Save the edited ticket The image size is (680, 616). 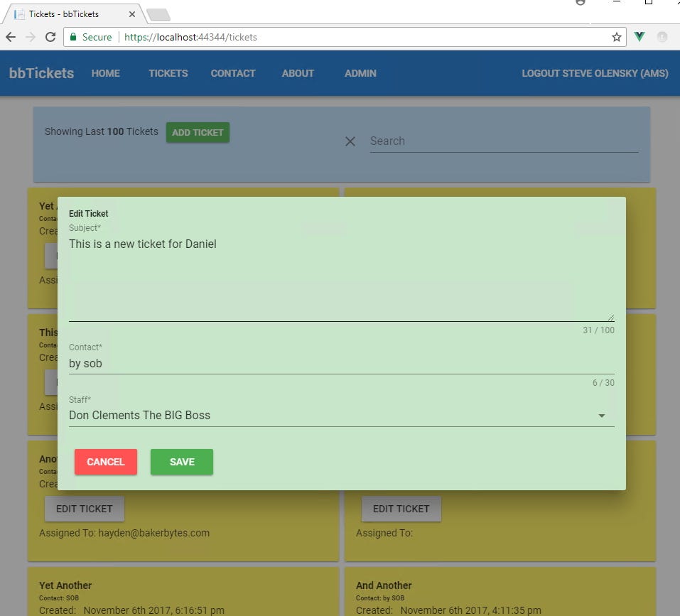pos(181,462)
